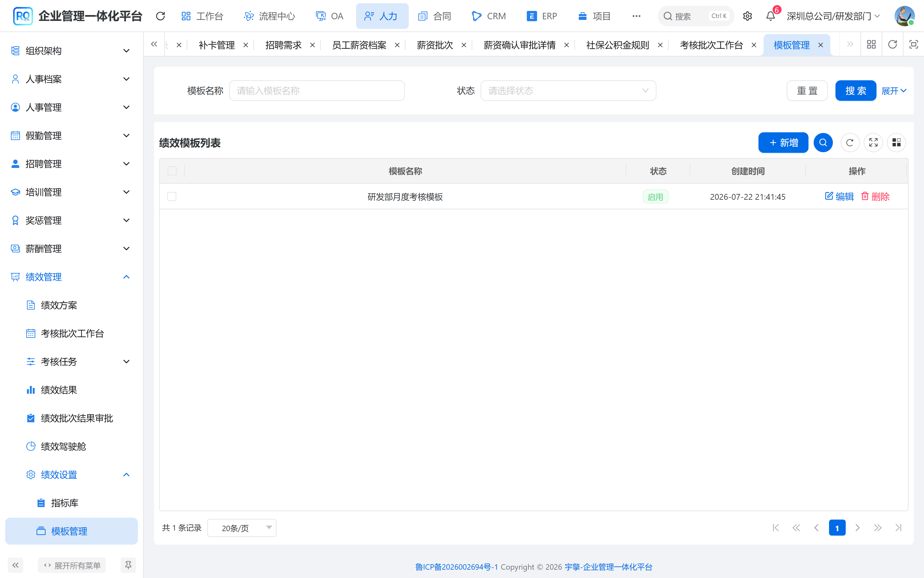Screen dimensions: 924x578
Task: Maximize content area with tab bar fullscreen icon
Action: (x=913, y=45)
